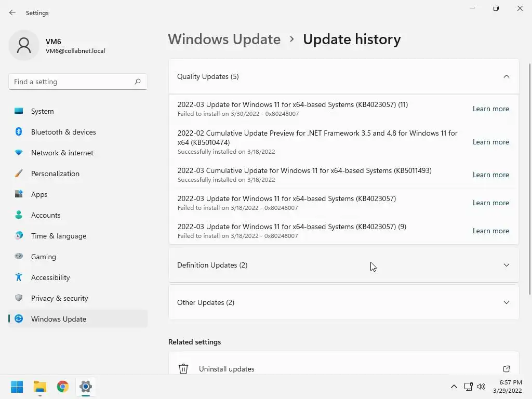
Task: Open the Windows Start button
Action: 17,387
